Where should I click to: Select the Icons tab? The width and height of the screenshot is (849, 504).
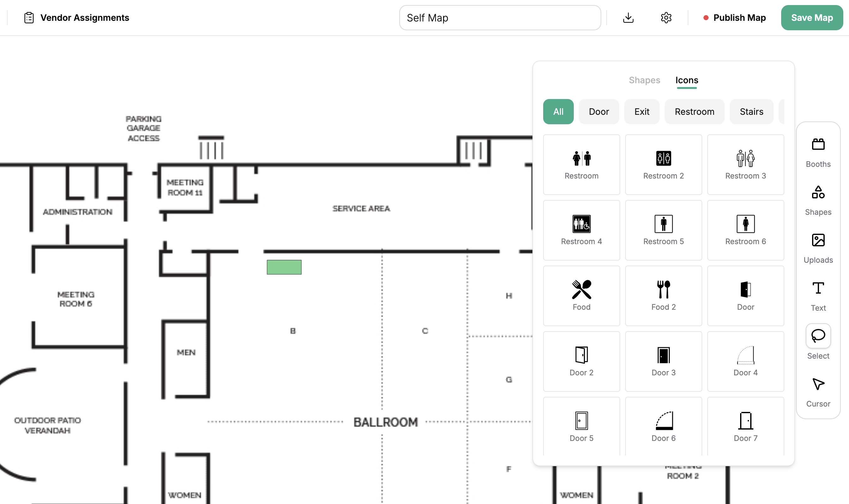click(x=686, y=80)
